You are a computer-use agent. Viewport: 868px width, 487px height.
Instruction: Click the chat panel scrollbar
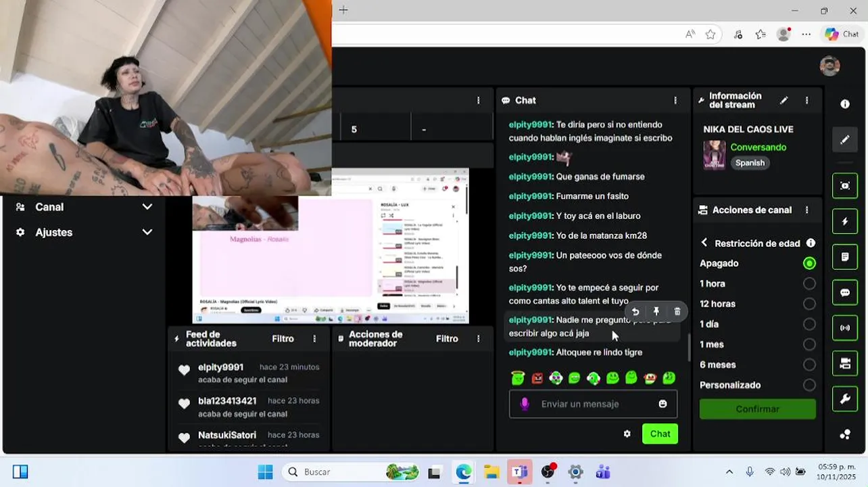tap(689, 348)
